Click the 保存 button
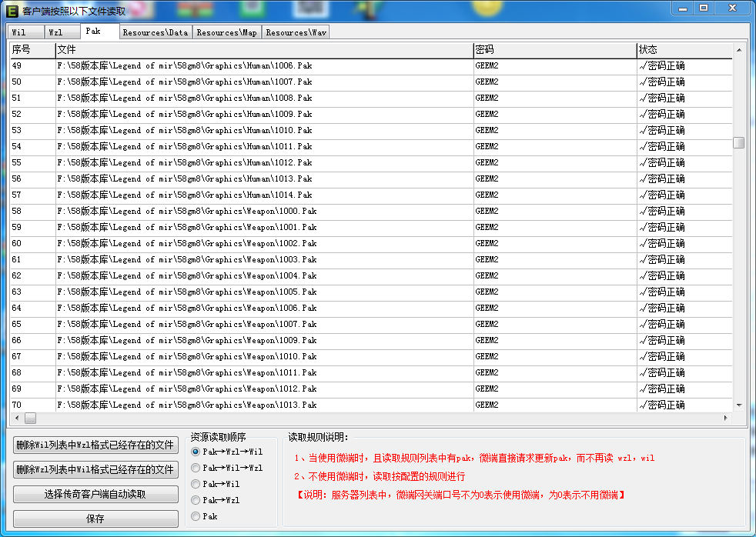 tap(95, 519)
